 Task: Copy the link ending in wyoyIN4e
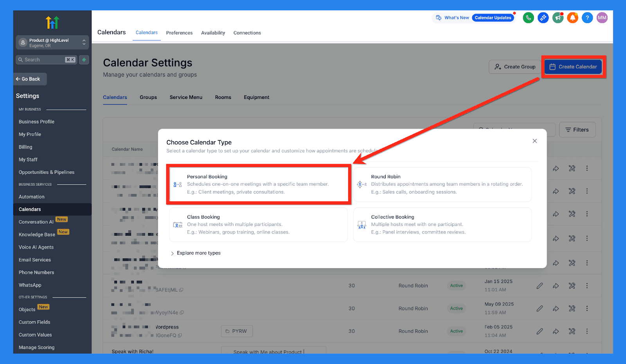[182, 313]
